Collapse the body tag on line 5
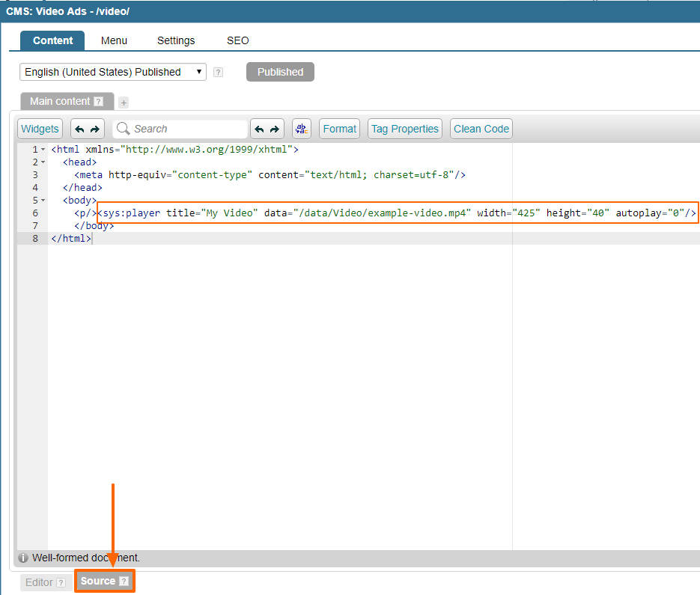700x595 pixels. 43,201
